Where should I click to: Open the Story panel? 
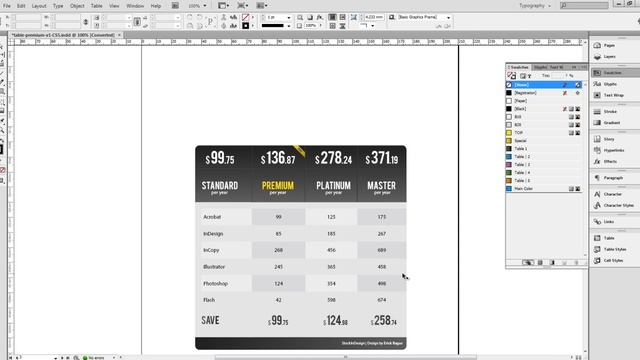click(x=604, y=139)
